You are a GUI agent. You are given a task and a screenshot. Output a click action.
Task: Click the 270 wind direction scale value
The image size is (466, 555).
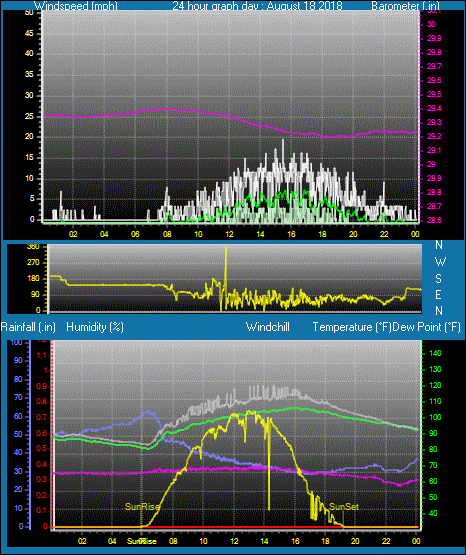point(34,263)
